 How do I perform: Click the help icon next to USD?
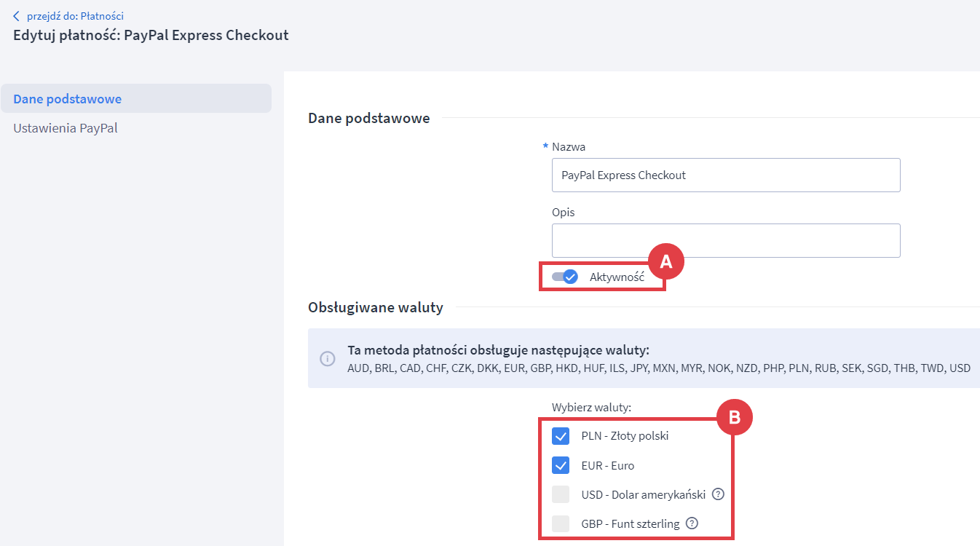click(718, 494)
